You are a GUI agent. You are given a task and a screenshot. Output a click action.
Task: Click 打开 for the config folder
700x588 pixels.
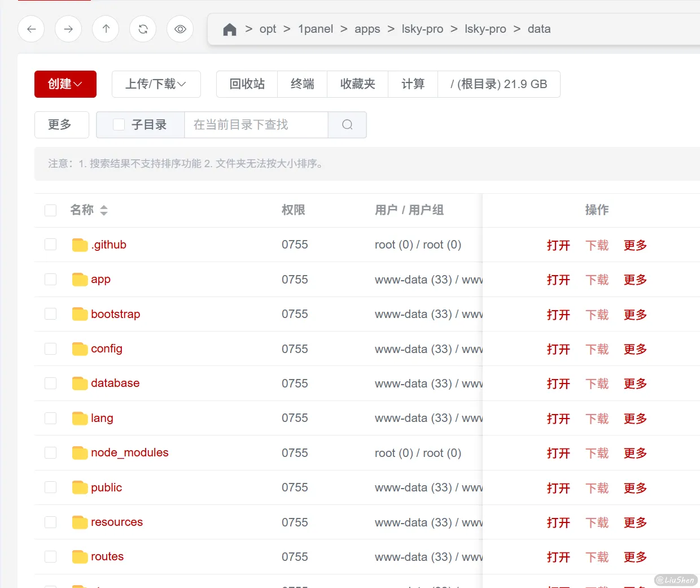coord(558,350)
